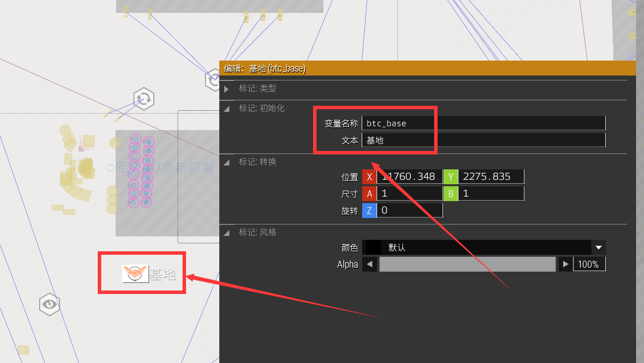Collapse the 标记: 转换 section
Image resolution: width=644 pixels, height=363 pixels.
[x=227, y=162]
